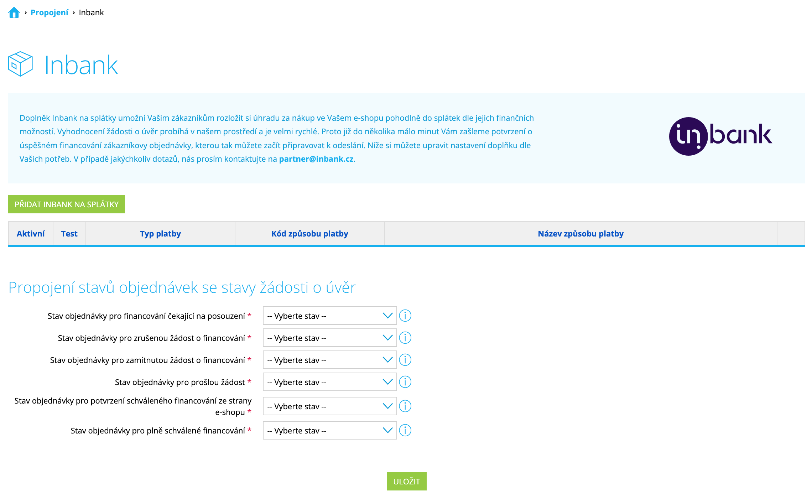Show info for čekající na posouzení status
This screenshot has height=504, width=812.
[x=405, y=316]
